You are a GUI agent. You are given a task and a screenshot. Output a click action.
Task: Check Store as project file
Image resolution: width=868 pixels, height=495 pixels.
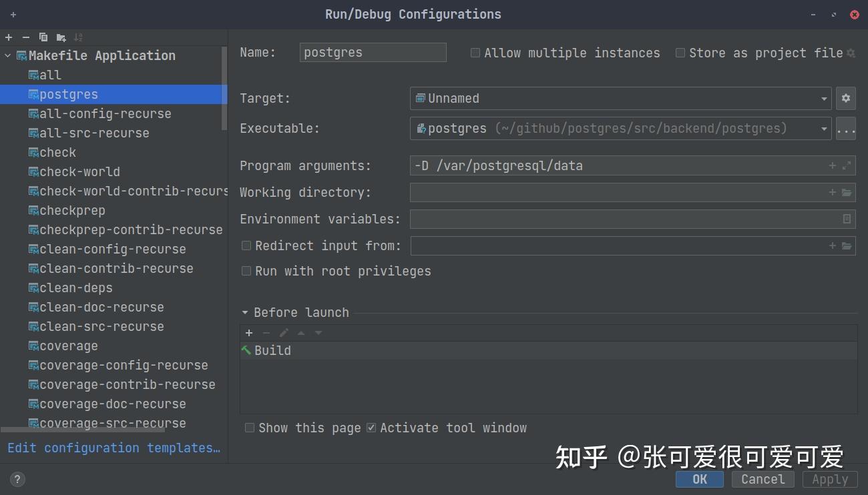coord(680,53)
